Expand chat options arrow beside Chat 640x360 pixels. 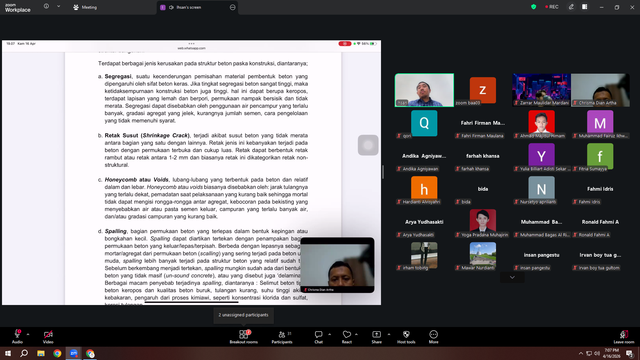point(329,334)
